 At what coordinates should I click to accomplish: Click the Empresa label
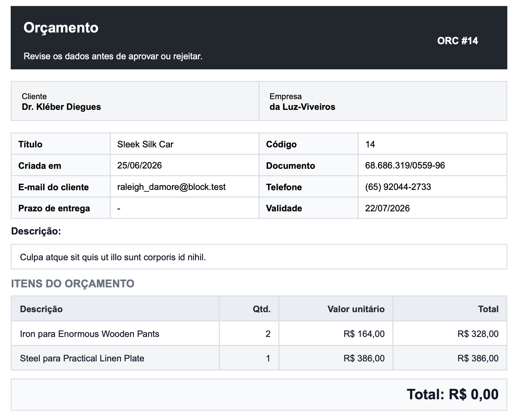click(285, 96)
